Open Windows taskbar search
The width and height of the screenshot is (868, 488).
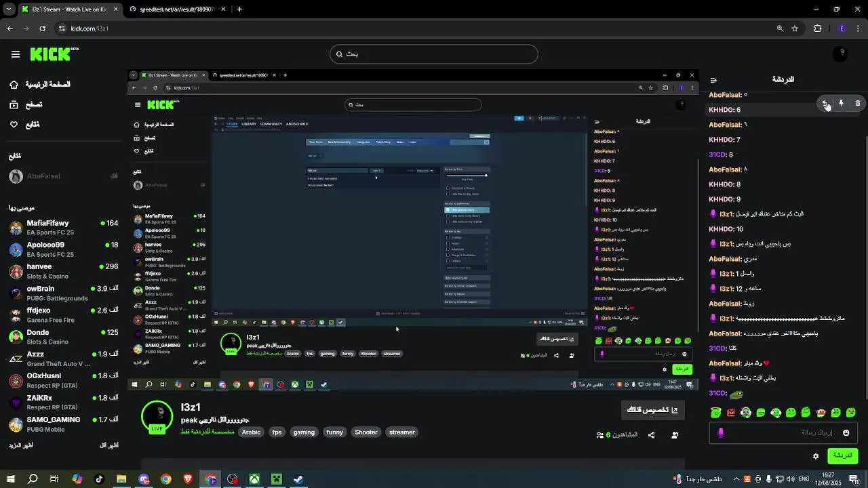click(33, 479)
